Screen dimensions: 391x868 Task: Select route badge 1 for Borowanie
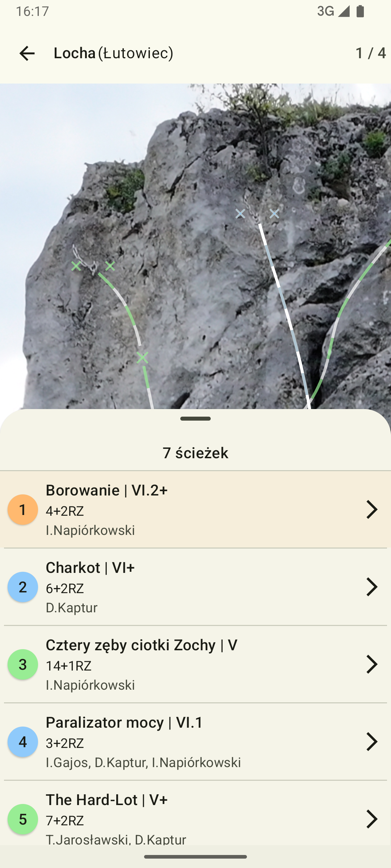click(23, 510)
